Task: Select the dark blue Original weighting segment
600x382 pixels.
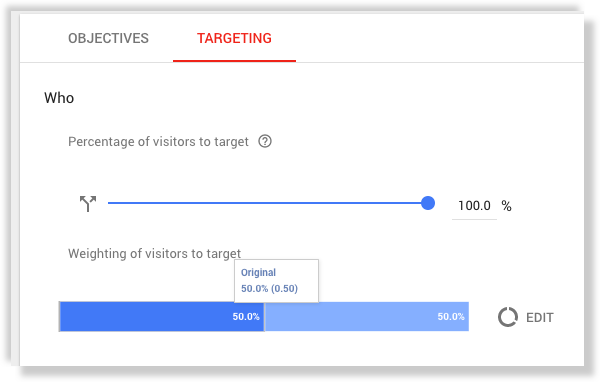Action: click(x=161, y=317)
